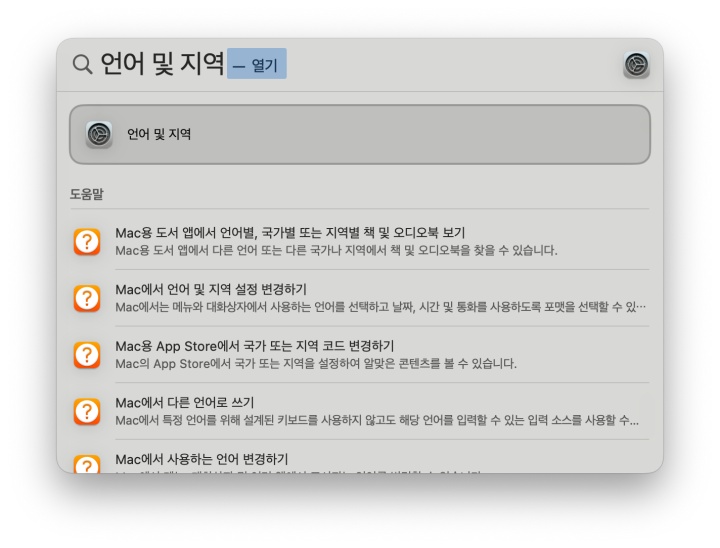Select the 도움말 section header

(87, 194)
